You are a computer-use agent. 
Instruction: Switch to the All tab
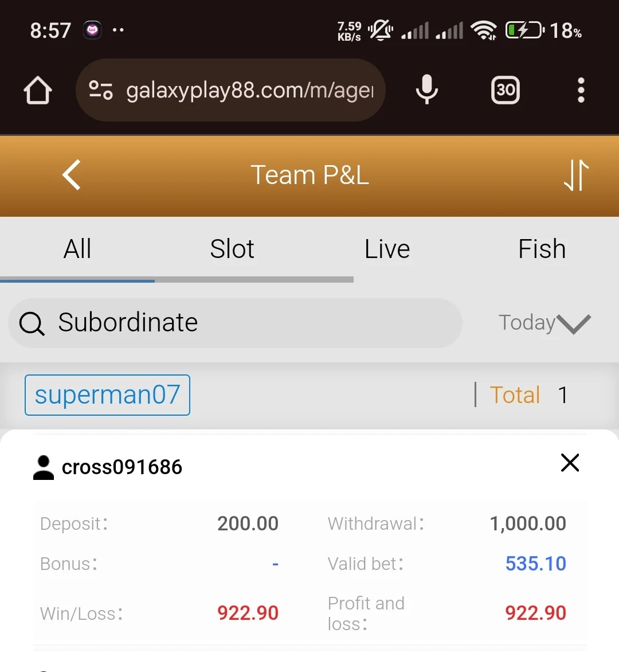click(x=77, y=249)
